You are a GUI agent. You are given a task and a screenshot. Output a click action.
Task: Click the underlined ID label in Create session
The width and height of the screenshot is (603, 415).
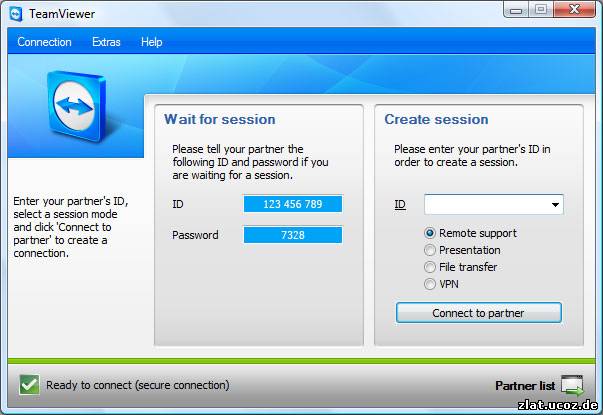[400, 205]
